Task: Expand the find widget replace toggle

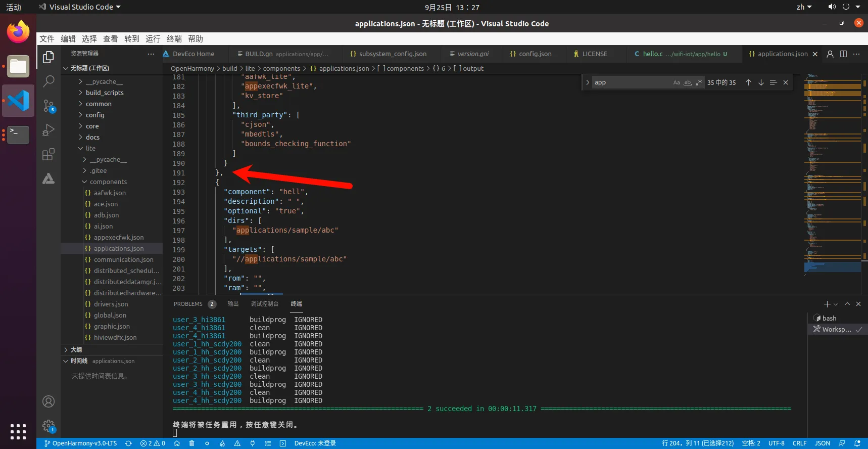Action: pyautogui.click(x=588, y=82)
